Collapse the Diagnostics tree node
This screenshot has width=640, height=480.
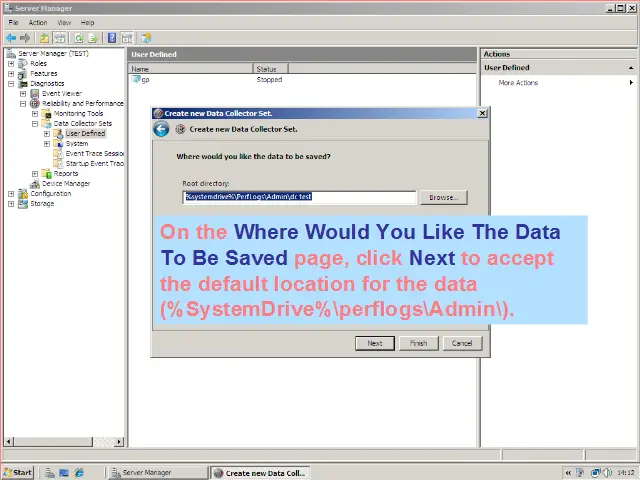11,84
